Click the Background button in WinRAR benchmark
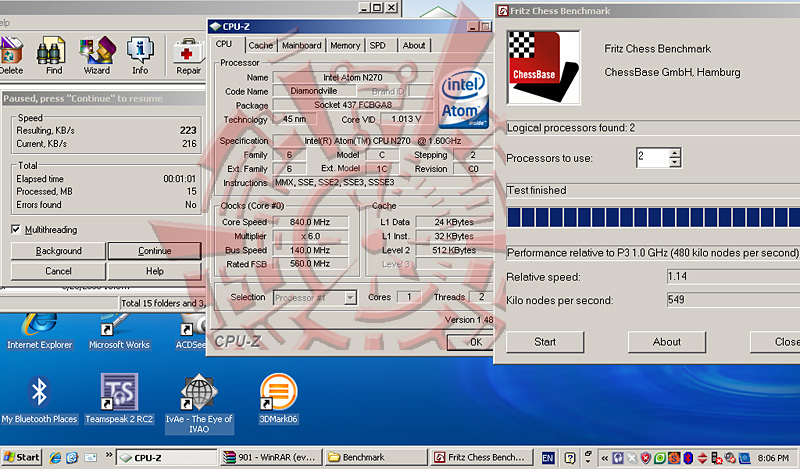Screen dimensions: 800x469 click(x=58, y=251)
